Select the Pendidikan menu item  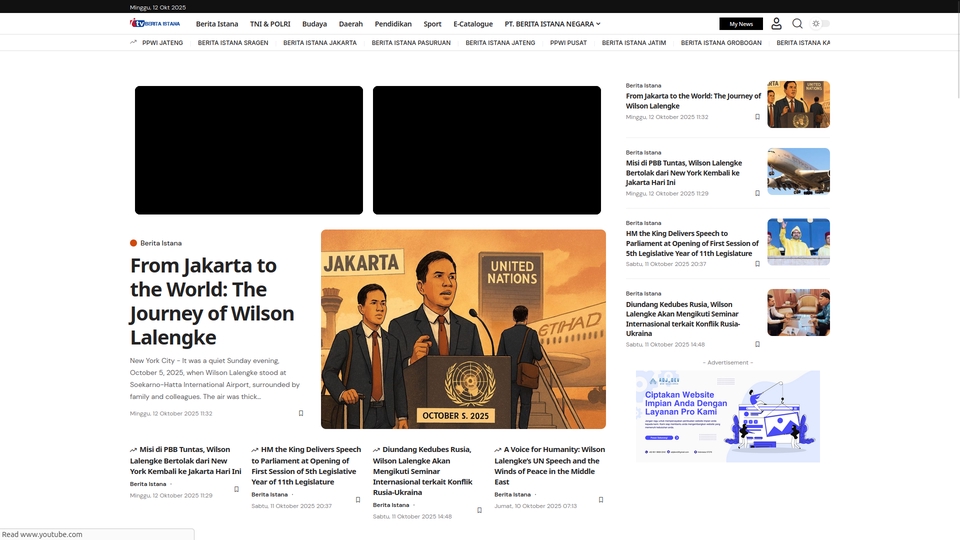coord(393,24)
